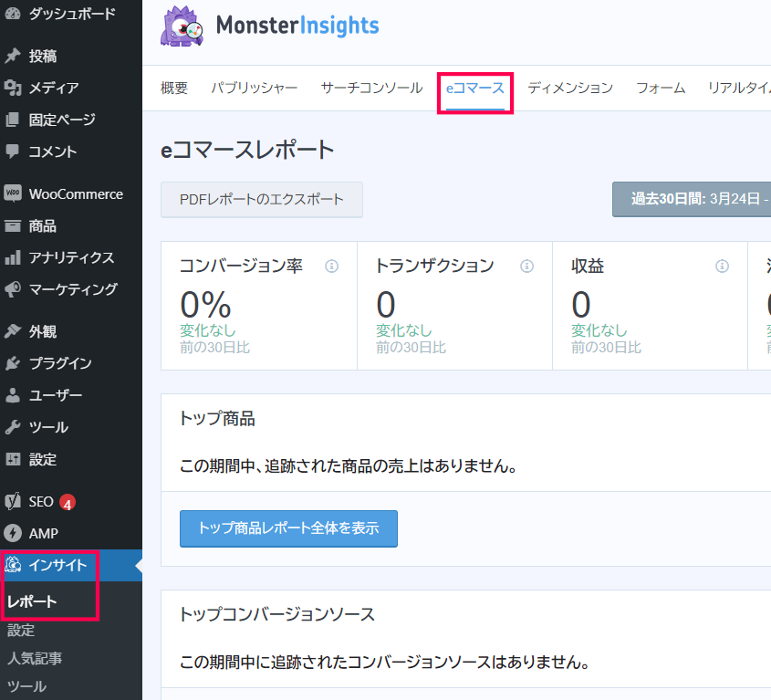Select the eコマース tab

[475, 88]
